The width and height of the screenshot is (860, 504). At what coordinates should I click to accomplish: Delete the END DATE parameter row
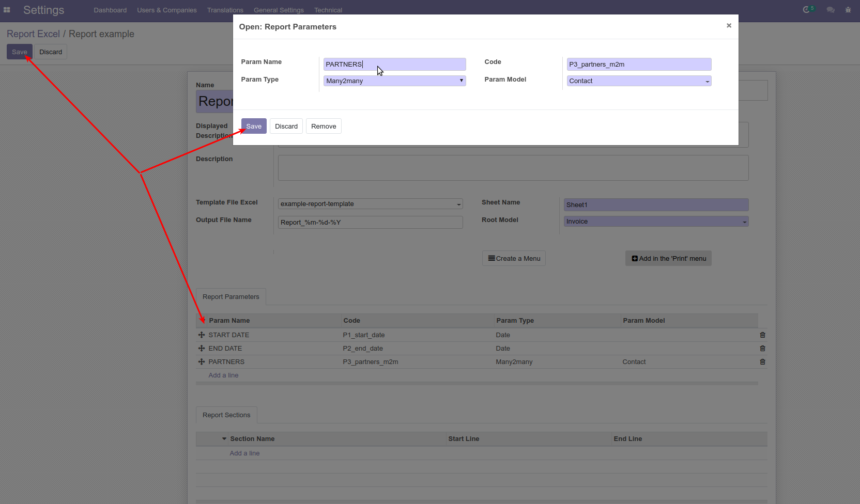pyautogui.click(x=762, y=349)
